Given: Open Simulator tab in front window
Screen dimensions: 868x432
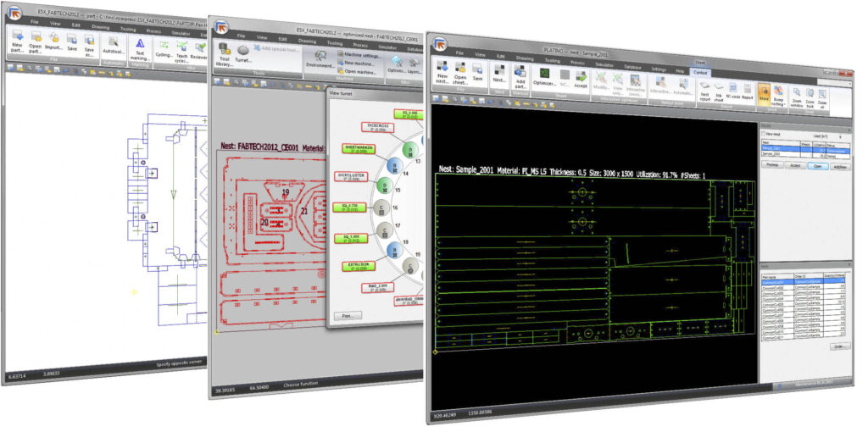Looking at the screenshot, I should (604, 64).
